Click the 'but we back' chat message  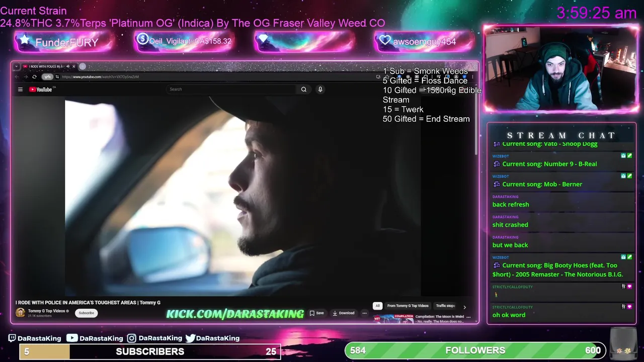[x=510, y=245]
